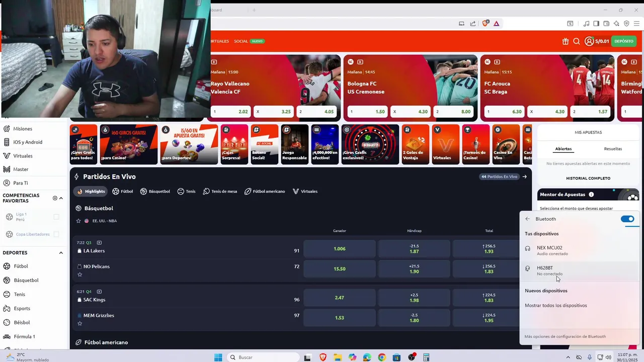The width and height of the screenshot is (644, 362).
Task: Bet on LA Lakers winner odds 1.006
Action: (340, 249)
